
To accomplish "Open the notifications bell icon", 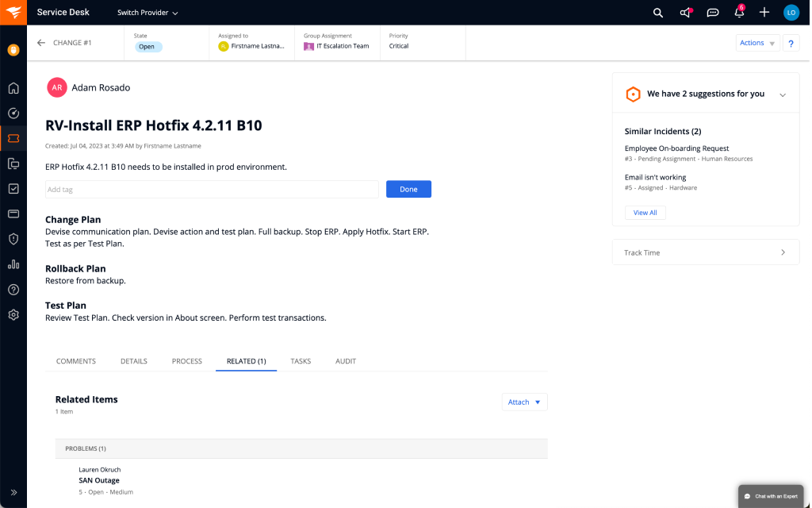I will click(739, 13).
